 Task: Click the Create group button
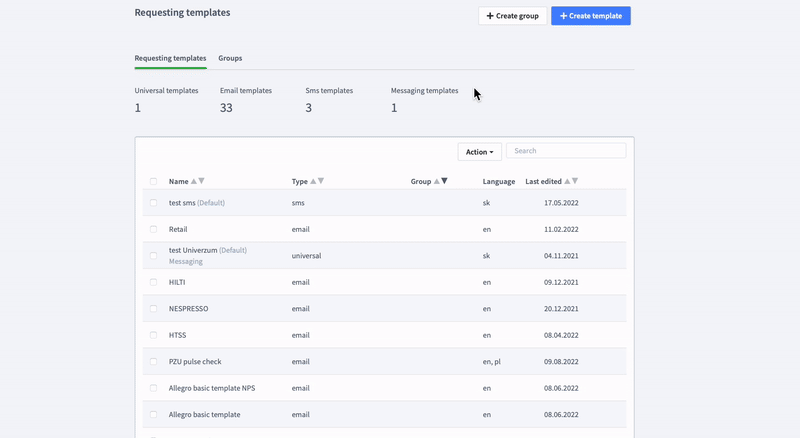(512, 16)
